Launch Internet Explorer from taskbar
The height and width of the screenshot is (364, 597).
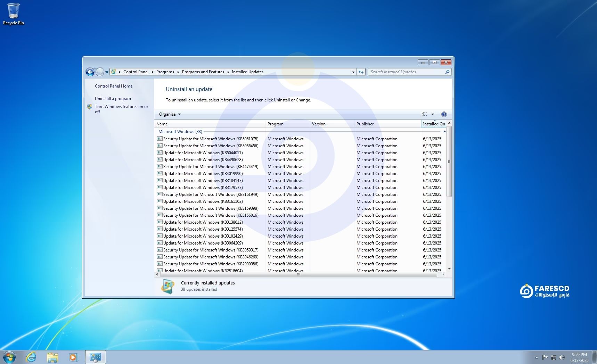coord(31,357)
